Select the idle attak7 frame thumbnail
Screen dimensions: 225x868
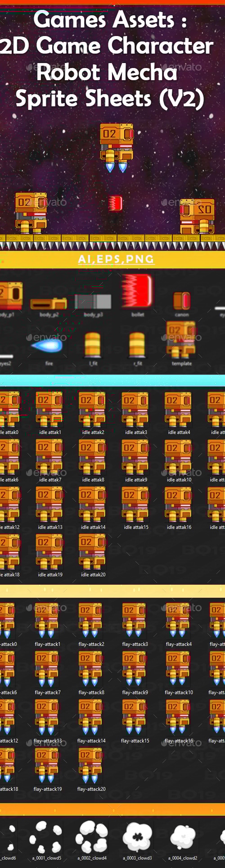point(49,457)
